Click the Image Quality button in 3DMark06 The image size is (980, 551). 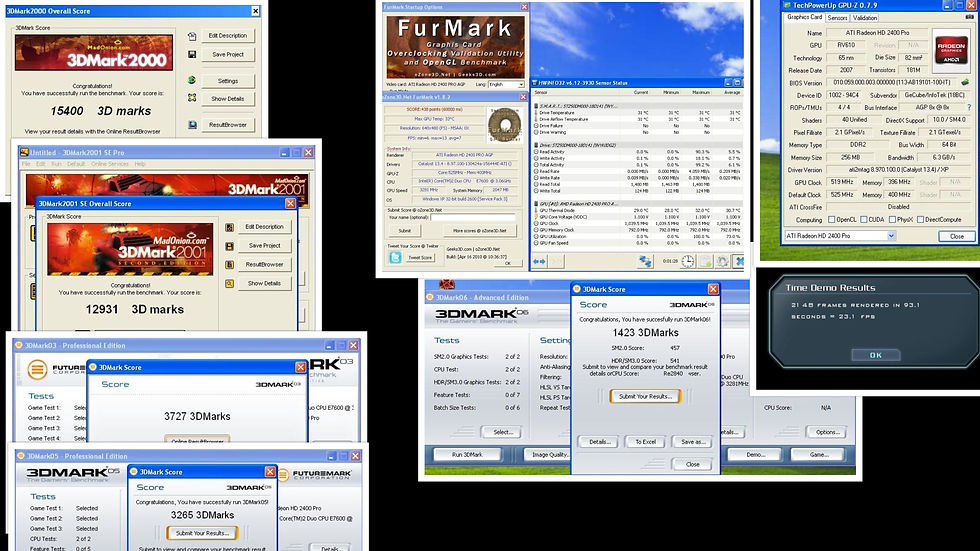coord(549,455)
